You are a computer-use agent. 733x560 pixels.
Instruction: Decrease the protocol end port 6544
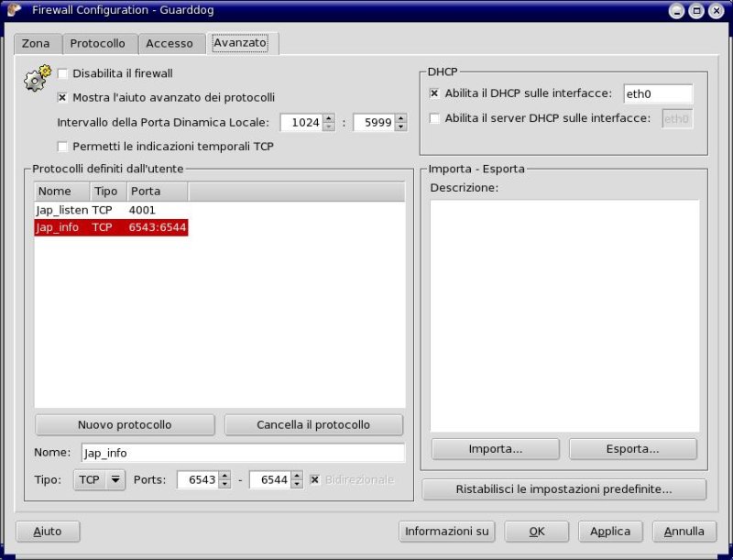(297, 485)
